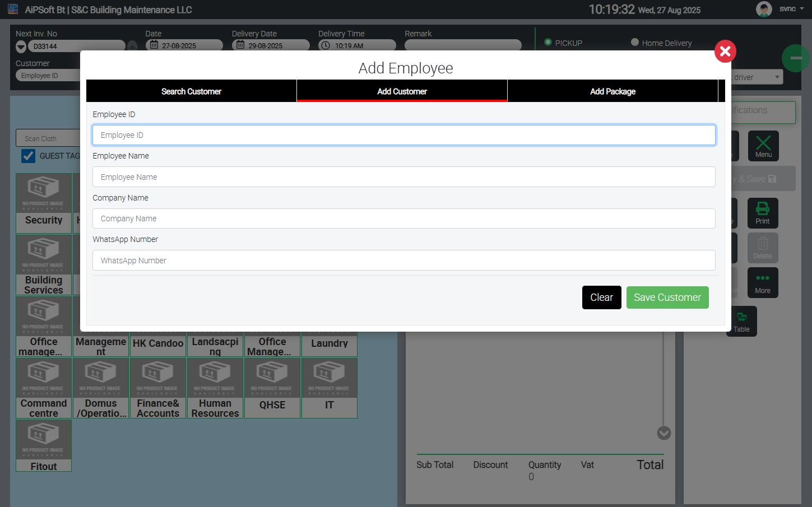Open the More options button
This screenshot has height=507, width=812.
coord(762,282)
